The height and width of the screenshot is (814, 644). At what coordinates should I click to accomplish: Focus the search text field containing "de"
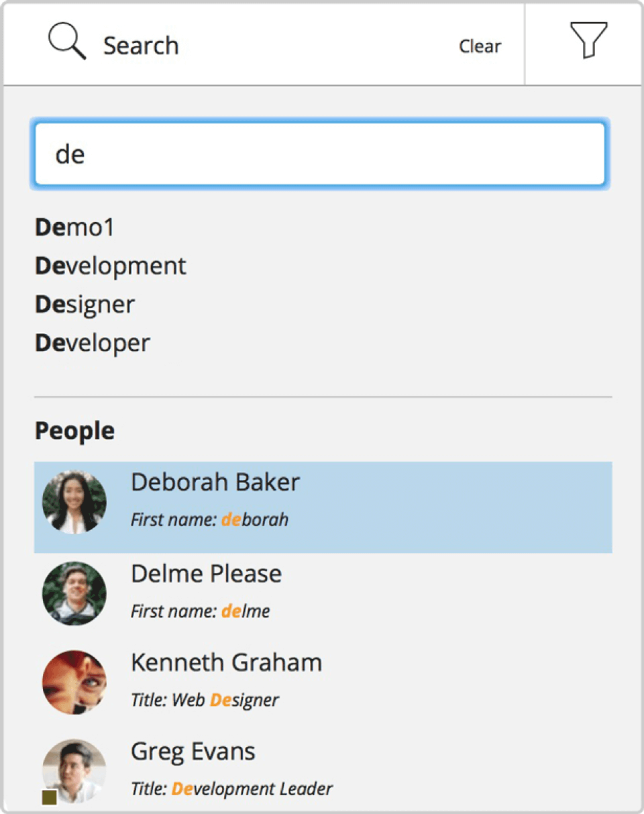pyautogui.click(x=320, y=154)
